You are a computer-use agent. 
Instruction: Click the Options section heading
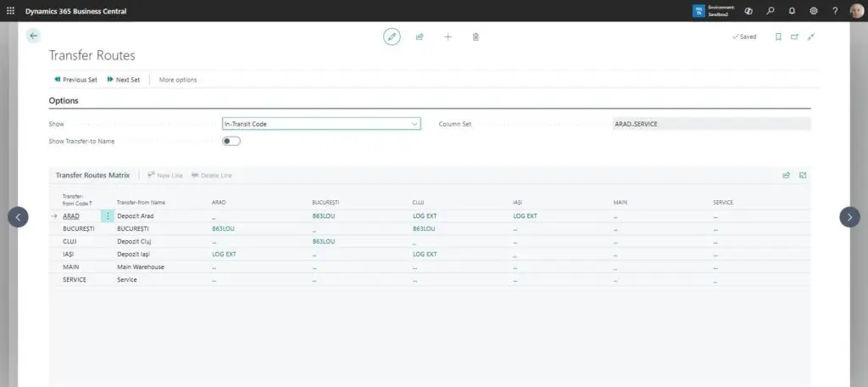(x=64, y=101)
